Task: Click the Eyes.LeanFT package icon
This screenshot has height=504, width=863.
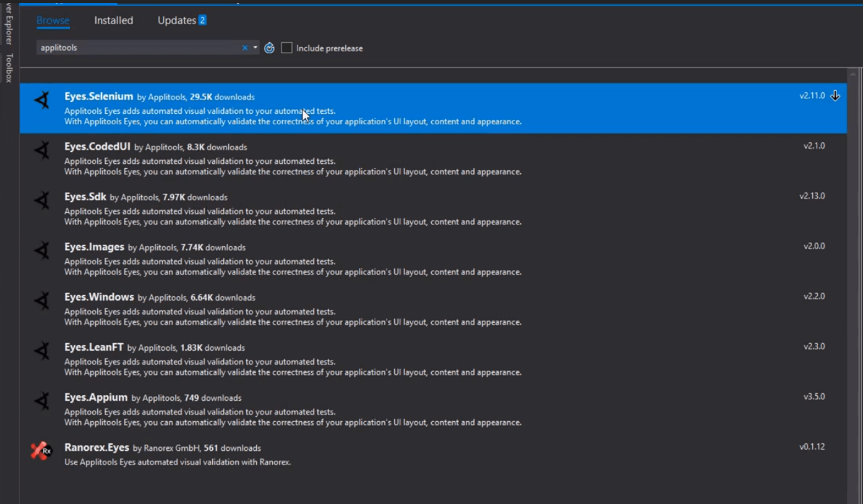Action: coord(42,350)
